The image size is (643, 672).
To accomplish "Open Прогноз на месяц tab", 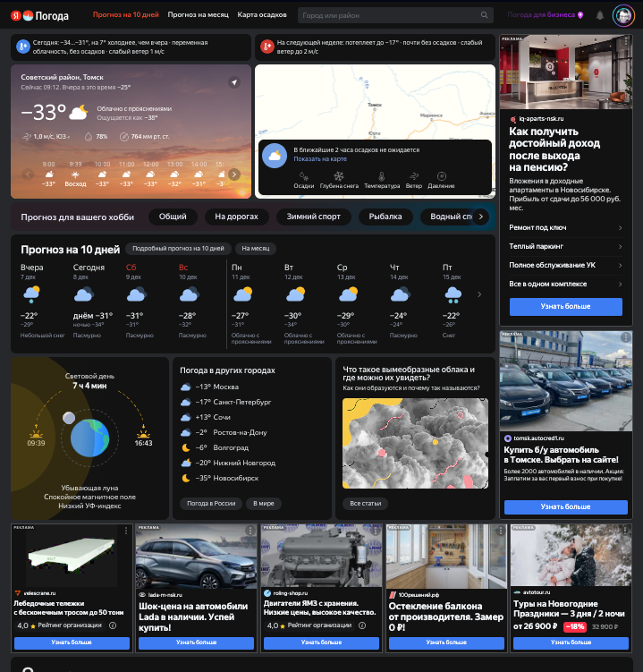I will click(x=198, y=15).
